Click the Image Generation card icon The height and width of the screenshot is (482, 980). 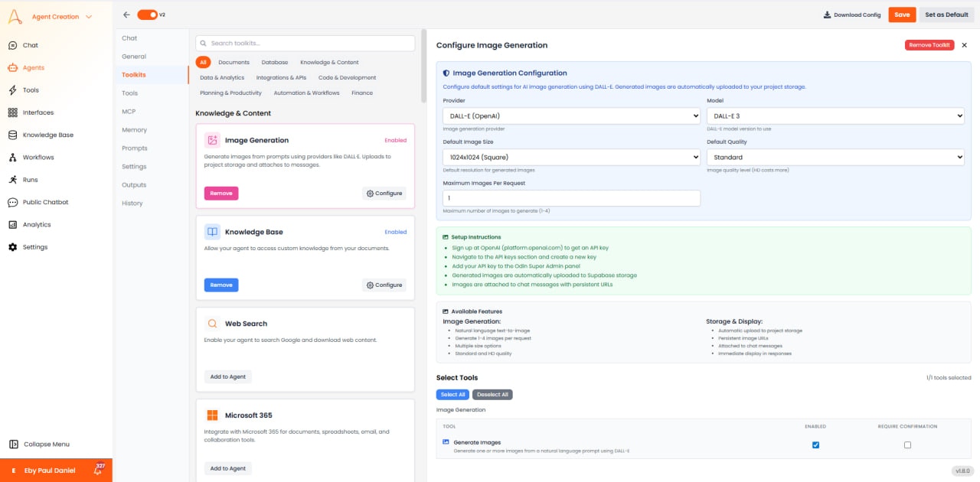point(211,140)
